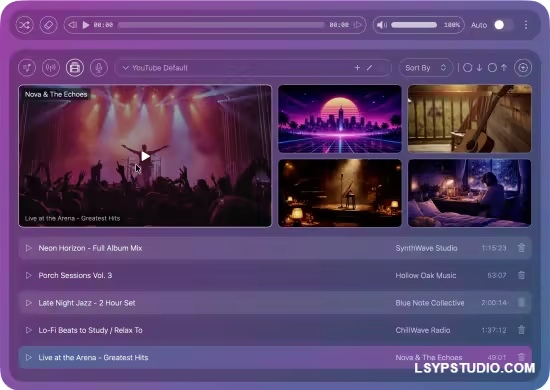
Task: Open the porch guitar thumbnail
Action: 469,119
